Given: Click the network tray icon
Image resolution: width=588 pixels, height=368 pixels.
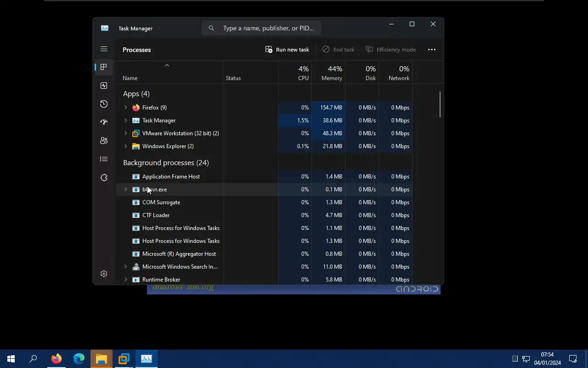Looking at the screenshot, I should tap(526, 359).
